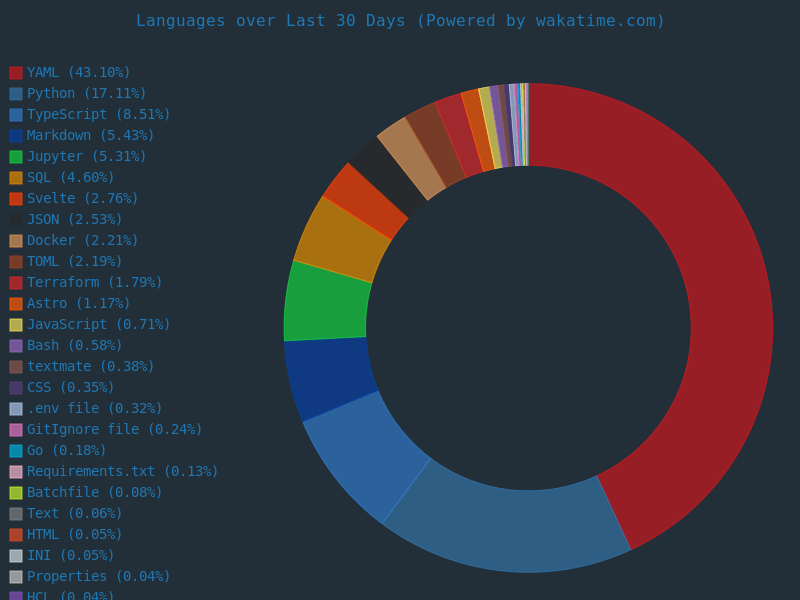The height and width of the screenshot is (600, 800).
Task: Click the .env file legend swatch
Action: (16, 408)
